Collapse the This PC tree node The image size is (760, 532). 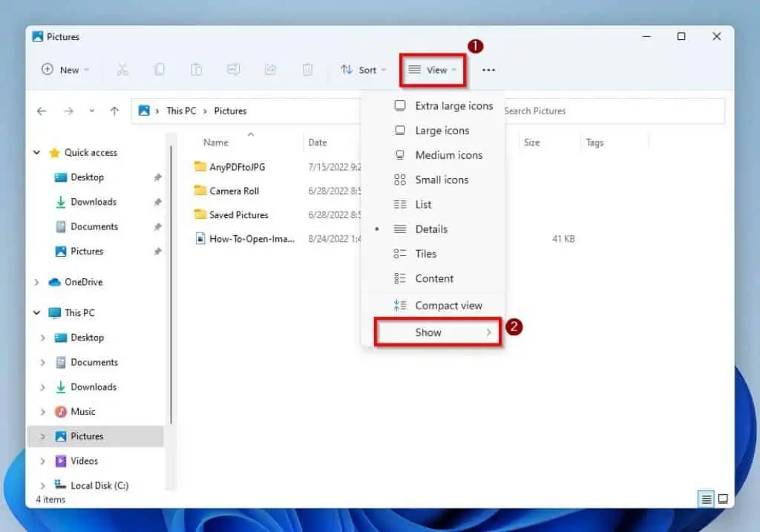coord(37,312)
